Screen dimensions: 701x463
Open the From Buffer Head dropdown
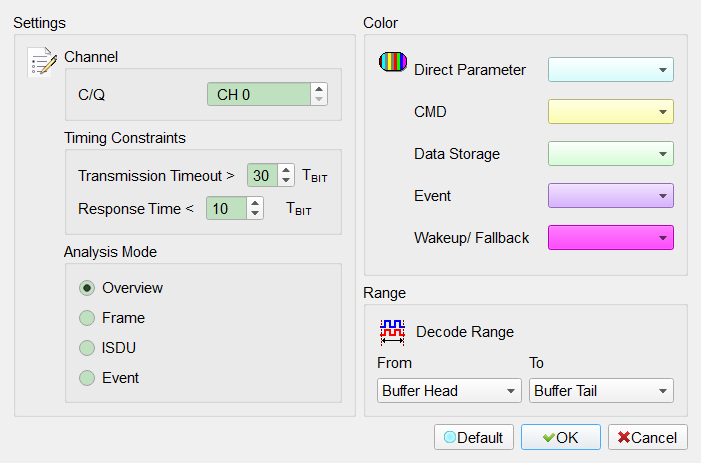449,391
